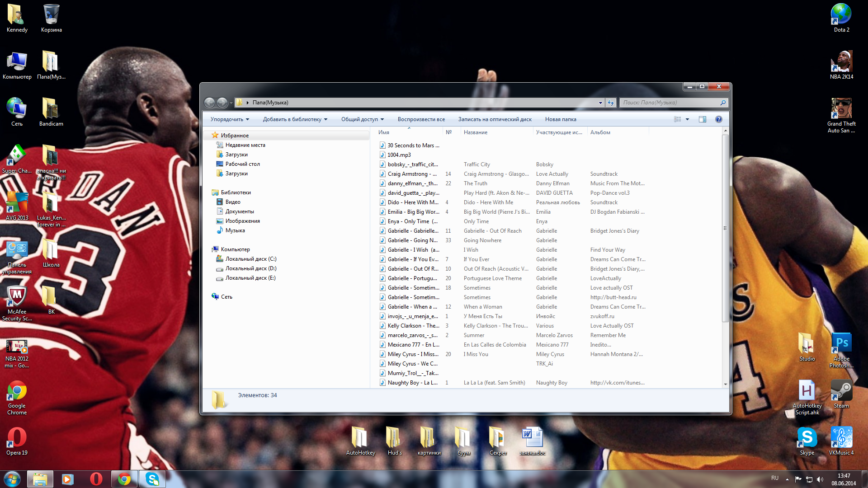Click the refresh button beside address bar
This screenshot has width=868, height=488.
click(x=611, y=103)
